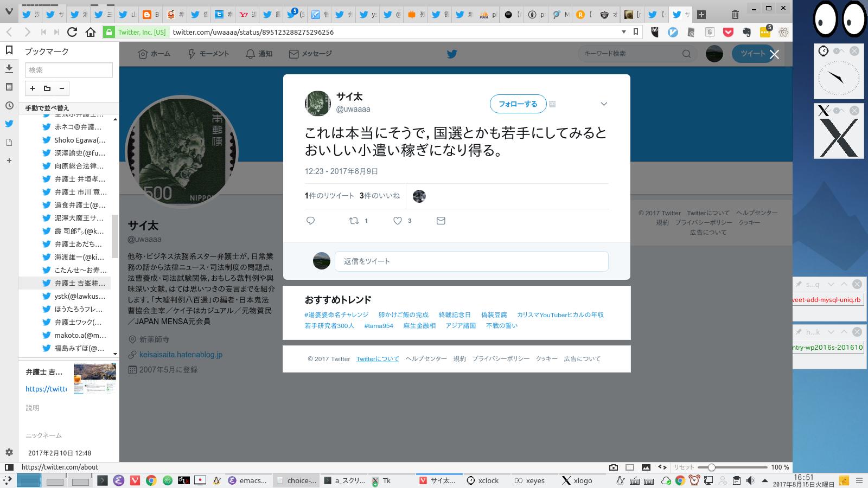View 1件のリツイート list
This screenshot has height=488, width=868.
coord(329,196)
